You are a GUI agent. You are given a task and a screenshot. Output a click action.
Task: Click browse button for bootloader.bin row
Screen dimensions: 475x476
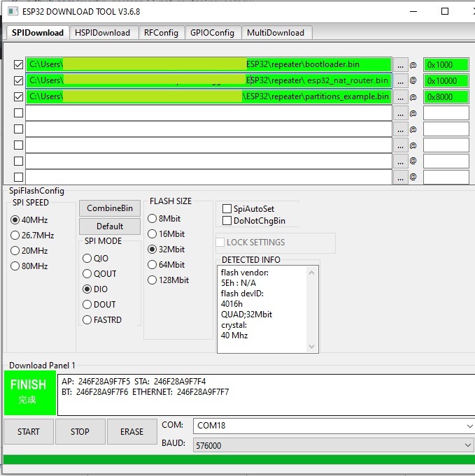click(x=400, y=65)
